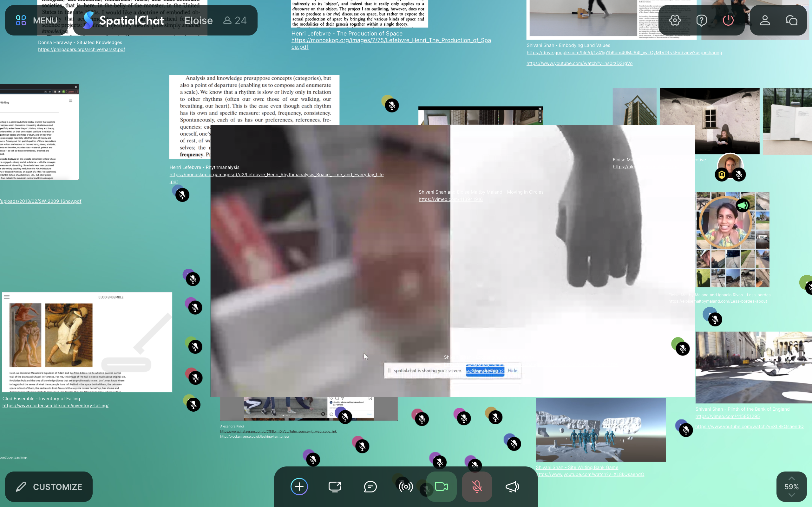812x507 pixels.
Task: Click Hide on the screen sharing bar
Action: pos(512,370)
